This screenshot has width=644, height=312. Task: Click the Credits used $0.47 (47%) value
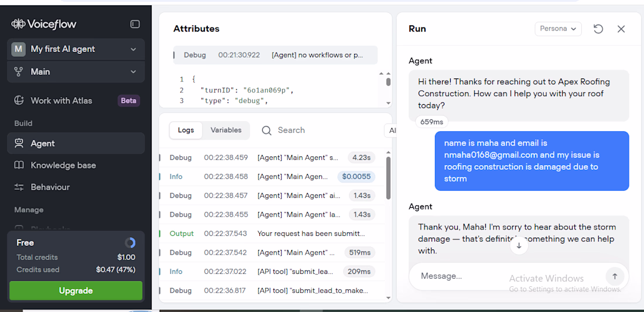[x=116, y=270]
